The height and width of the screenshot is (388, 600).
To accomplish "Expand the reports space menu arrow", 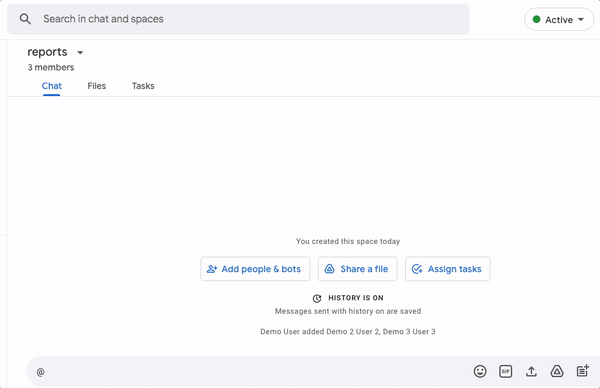I will [x=80, y=52].
